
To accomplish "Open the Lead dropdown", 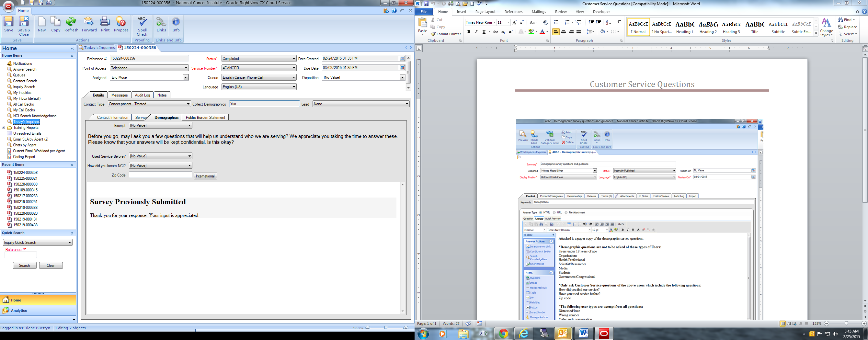I will tap(361, 104).
